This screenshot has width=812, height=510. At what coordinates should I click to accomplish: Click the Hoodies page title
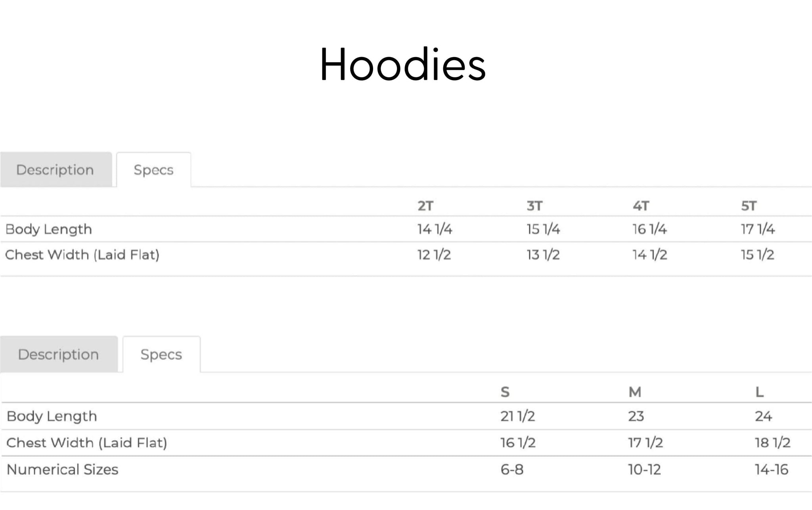tap(403, 65)
